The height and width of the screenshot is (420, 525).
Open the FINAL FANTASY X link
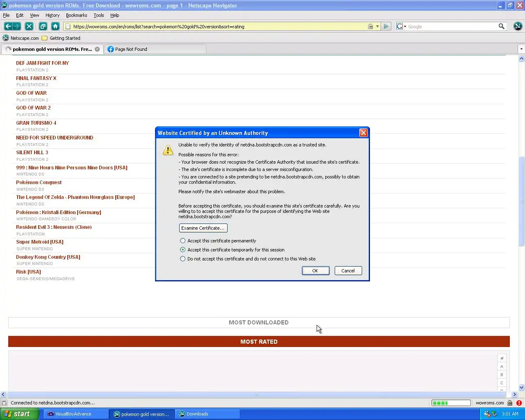[36, 78]
